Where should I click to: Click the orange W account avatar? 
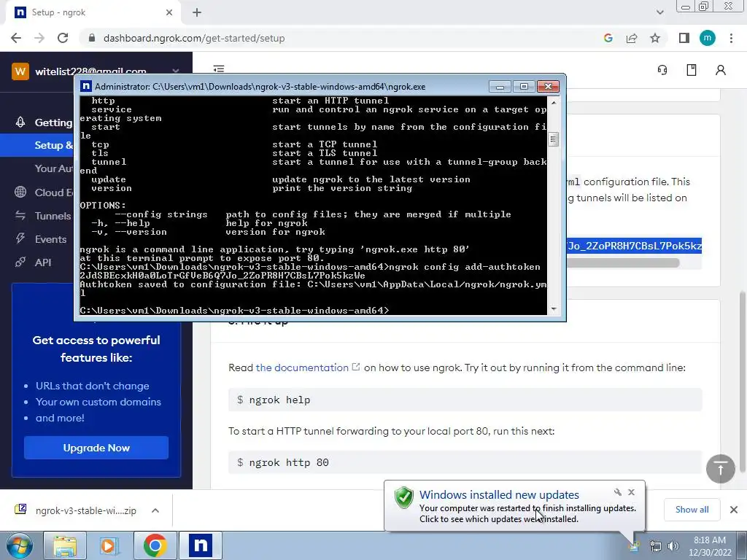point(20,71)
